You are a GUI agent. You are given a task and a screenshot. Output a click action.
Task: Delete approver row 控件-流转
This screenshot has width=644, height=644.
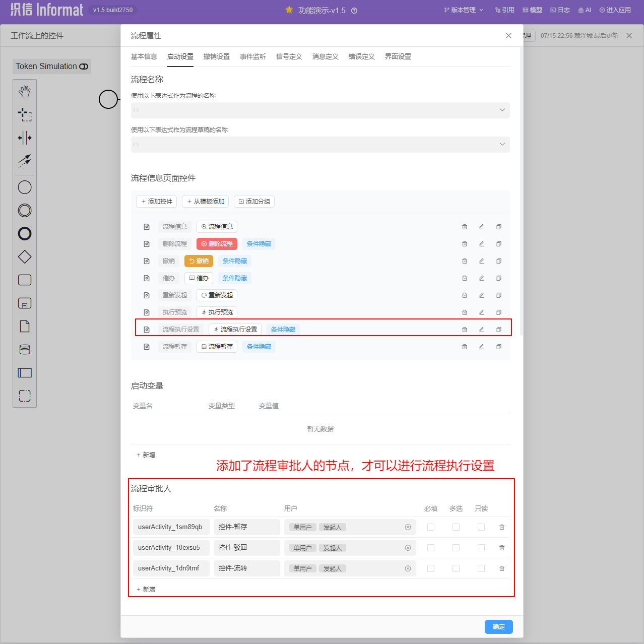(x=502, y=568)
